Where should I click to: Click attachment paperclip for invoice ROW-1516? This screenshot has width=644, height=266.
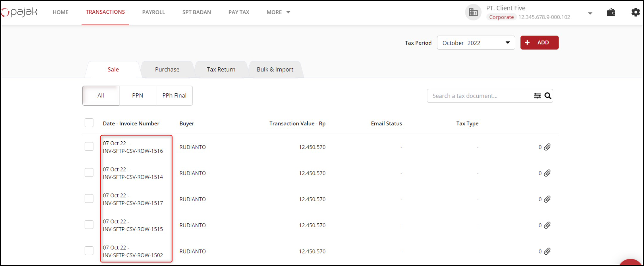[547, 147]
